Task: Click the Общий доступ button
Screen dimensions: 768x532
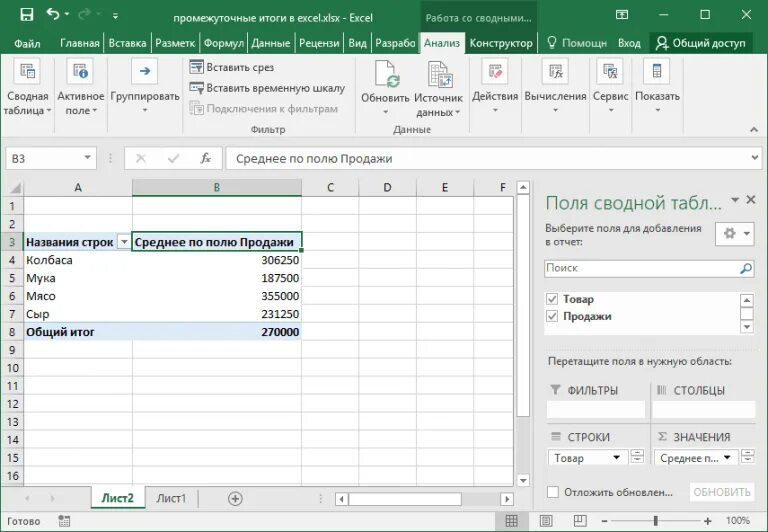Action: [700, 43]
